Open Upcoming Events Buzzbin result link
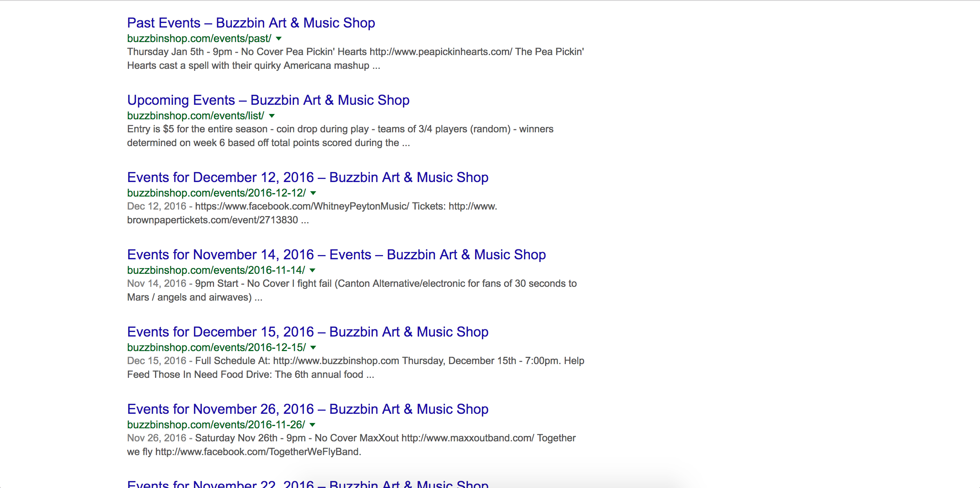Viewport: 980px width, 488px height. [268, 100]
